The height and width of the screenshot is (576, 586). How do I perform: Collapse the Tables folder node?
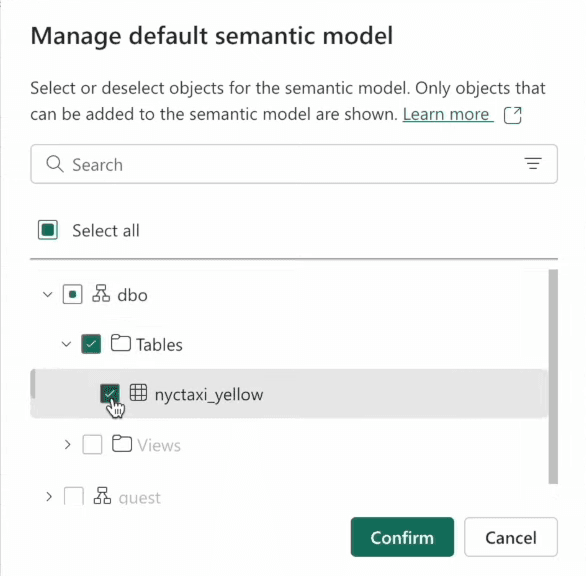(x=66, y=344)
